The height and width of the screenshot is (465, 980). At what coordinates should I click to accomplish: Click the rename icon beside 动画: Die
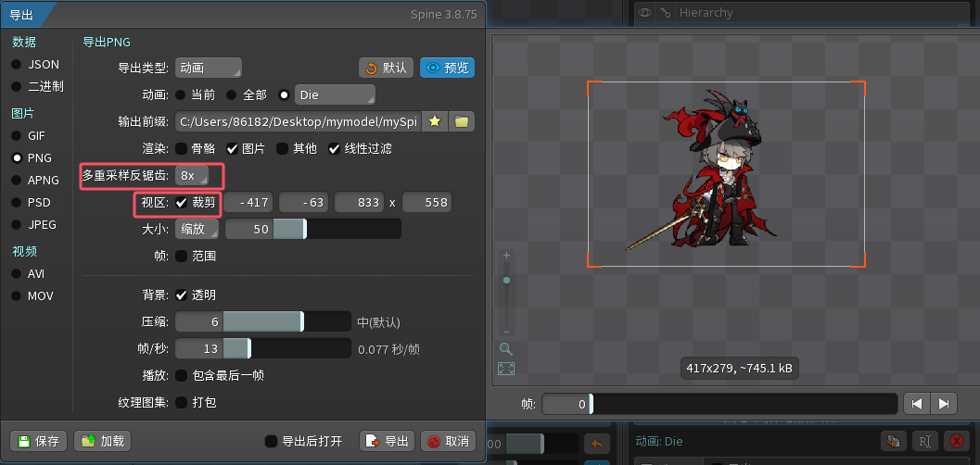pyautogui.click(x=925, y=441)
